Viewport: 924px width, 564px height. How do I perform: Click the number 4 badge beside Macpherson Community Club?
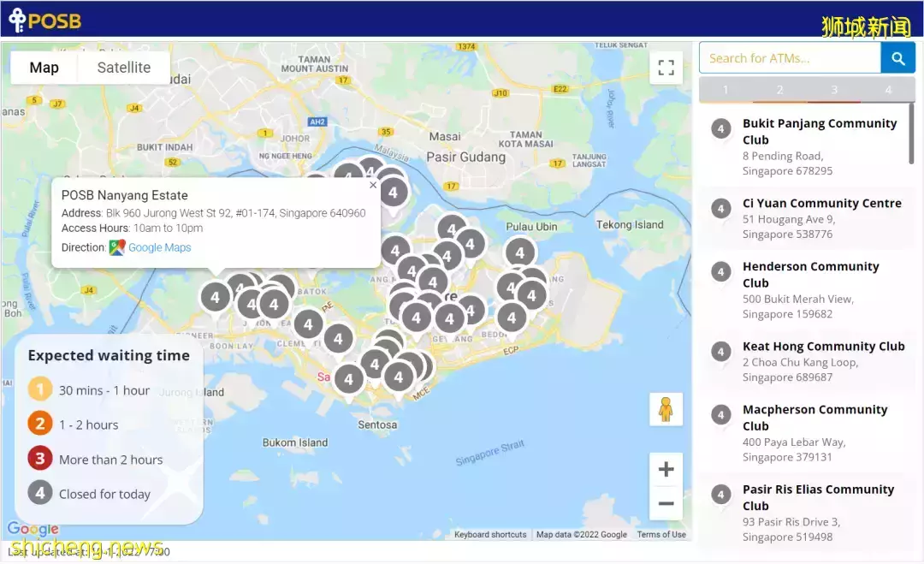[x=720, y=415]
